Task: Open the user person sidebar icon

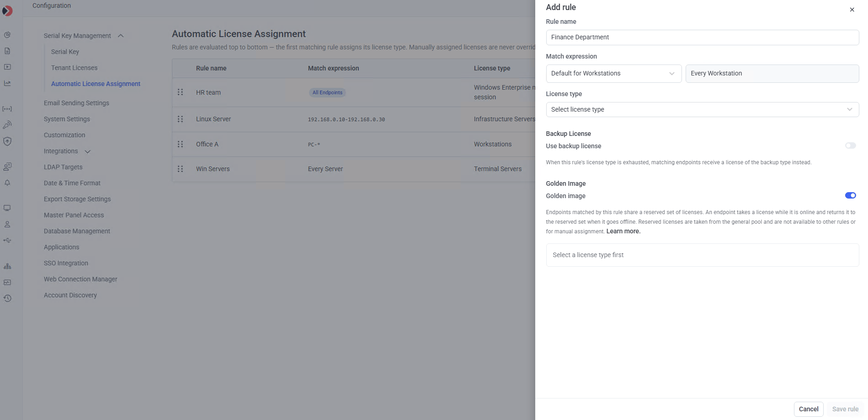Action: [7, 224]
